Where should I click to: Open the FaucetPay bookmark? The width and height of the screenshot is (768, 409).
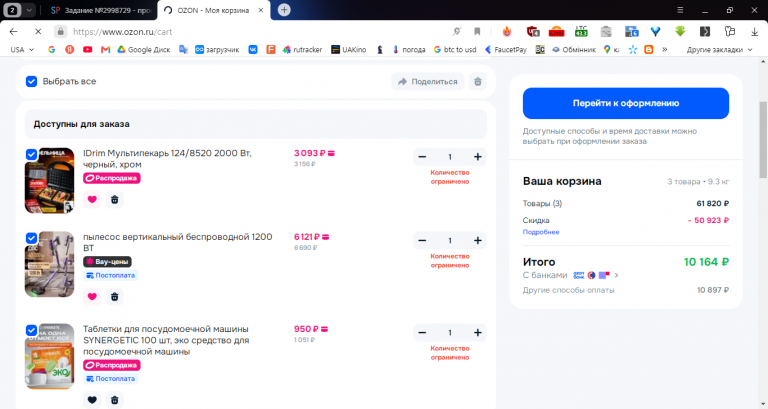pos(506,49)
